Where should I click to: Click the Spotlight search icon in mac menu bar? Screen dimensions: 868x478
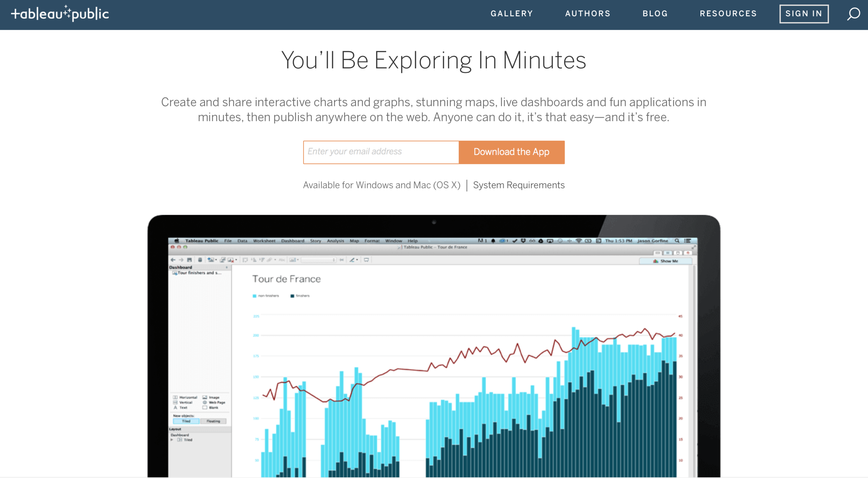tap(677, 241)
